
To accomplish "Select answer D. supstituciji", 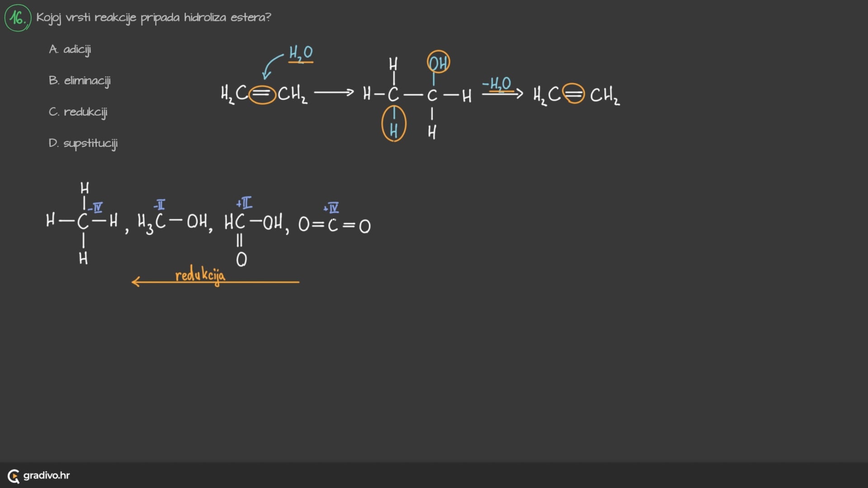I will (x=83, y=143).
